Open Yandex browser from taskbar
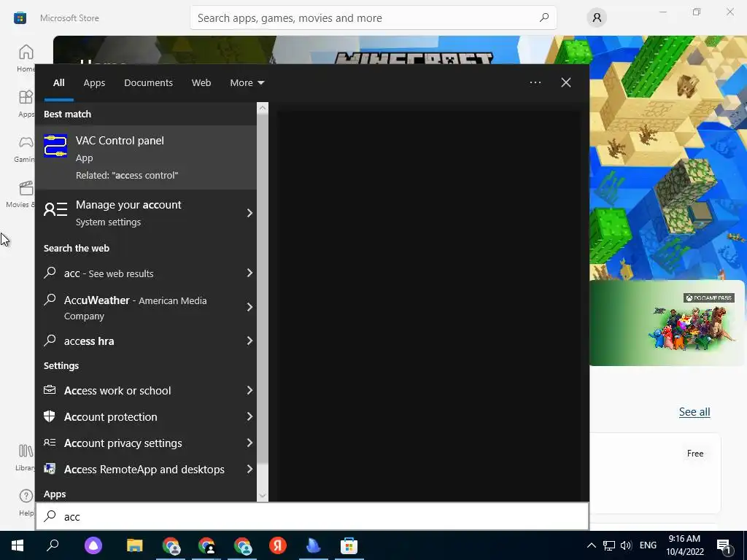747x560 pixels. point(278,545)
